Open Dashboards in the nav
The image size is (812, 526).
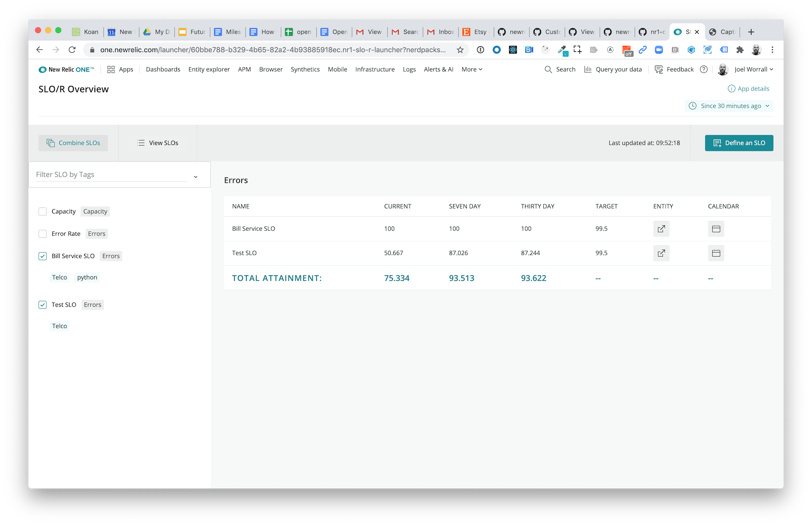coord(163,69)
